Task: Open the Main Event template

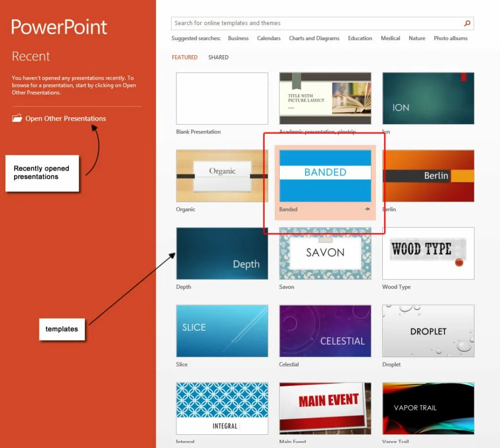Action: tap(325, 408)
